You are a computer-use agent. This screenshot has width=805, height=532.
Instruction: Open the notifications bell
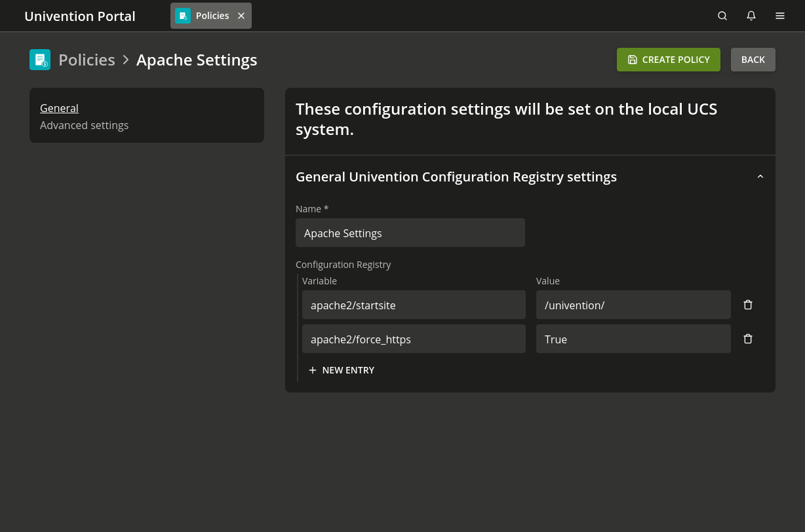751,16
